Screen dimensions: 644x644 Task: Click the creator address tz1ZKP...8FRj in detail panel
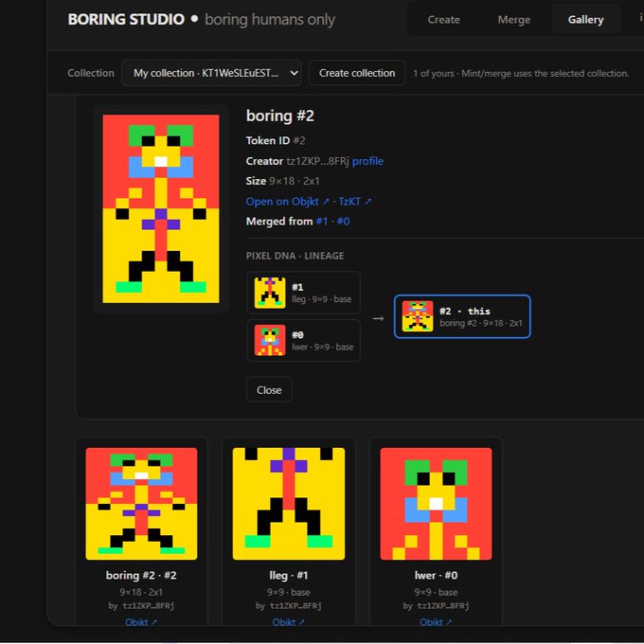317,161
